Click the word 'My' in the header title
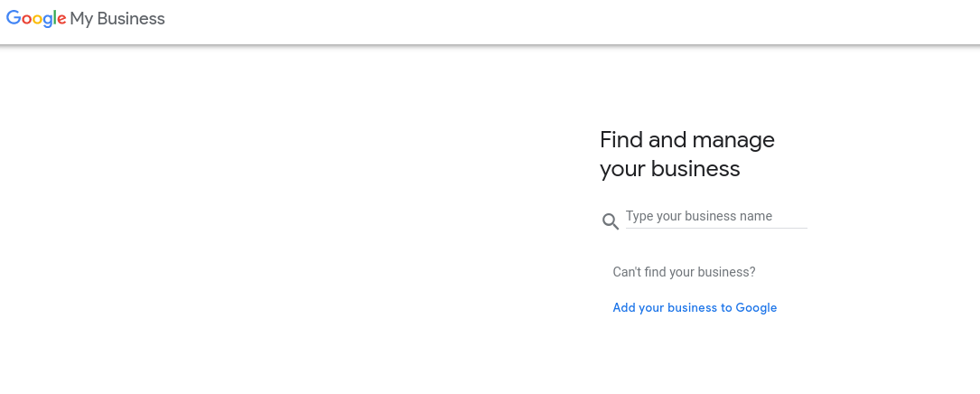This screenshot has height=394, width=980. (82, 20)
